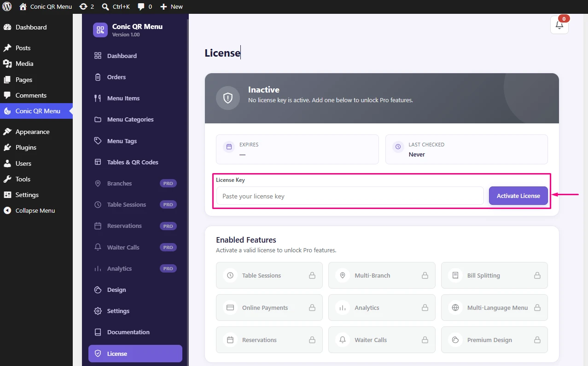Image resolution: width=588 pixels, height=366 pixels.
Task: Click the Documentation book icon
Action: (98, 332)
